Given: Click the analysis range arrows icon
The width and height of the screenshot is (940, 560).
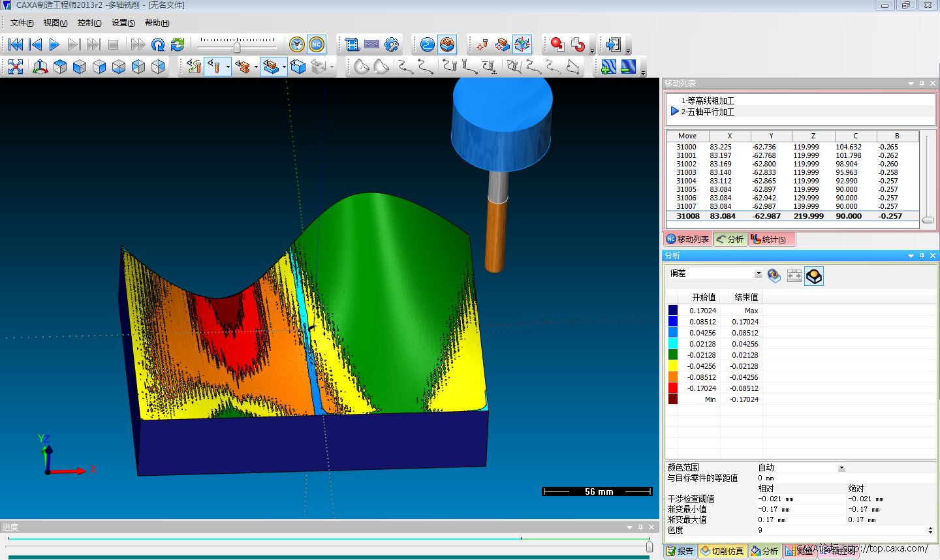Looking at the screenshot, I should [x=794, y=276].
